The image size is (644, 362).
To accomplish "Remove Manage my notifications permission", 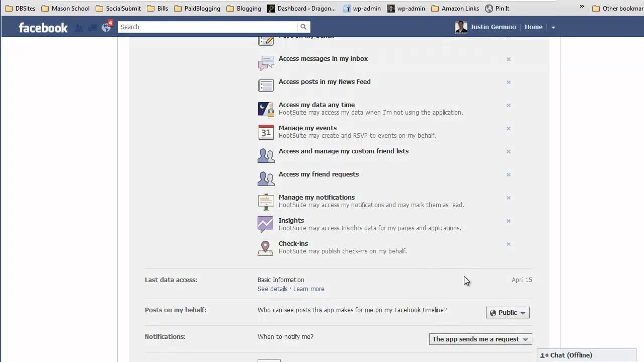I will tap(509, 198).
